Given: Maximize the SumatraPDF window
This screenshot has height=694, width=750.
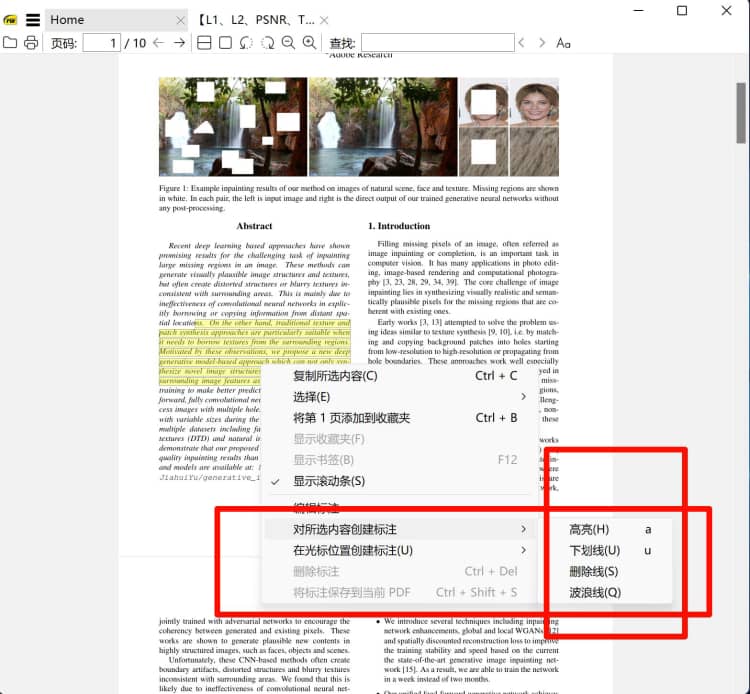Looking at the screenshot, I should pos(682,11).
